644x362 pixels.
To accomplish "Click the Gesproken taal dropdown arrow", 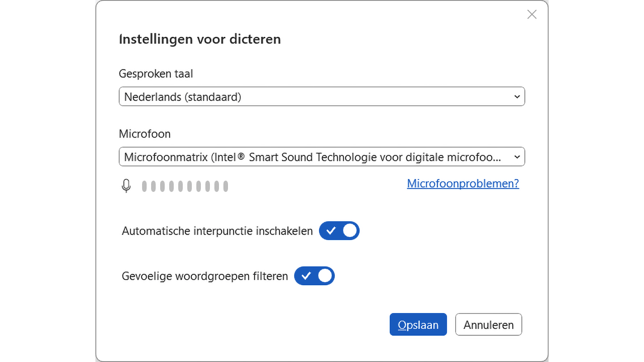I will pos(517,97).
